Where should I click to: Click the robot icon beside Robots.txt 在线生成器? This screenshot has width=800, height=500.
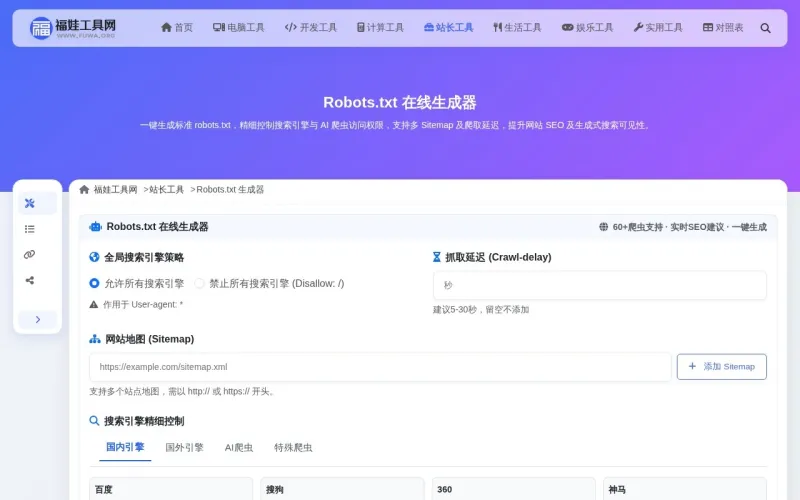(95, 227)
